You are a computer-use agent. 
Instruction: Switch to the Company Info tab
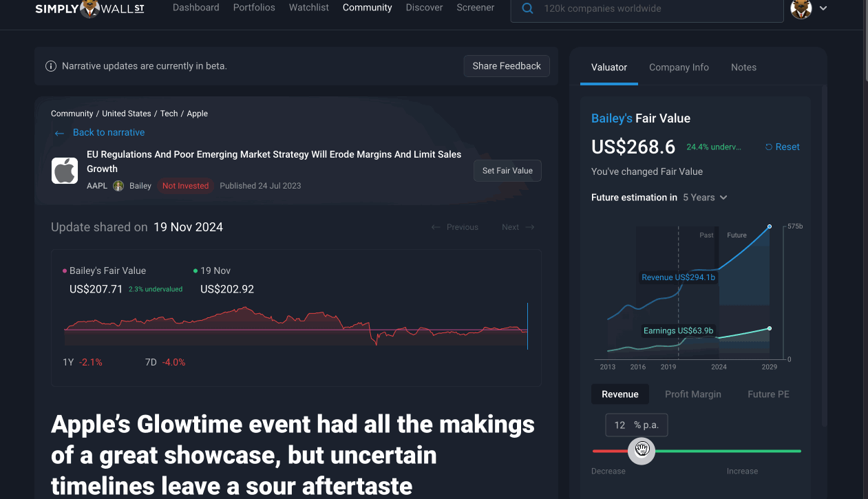pos(679,67)
